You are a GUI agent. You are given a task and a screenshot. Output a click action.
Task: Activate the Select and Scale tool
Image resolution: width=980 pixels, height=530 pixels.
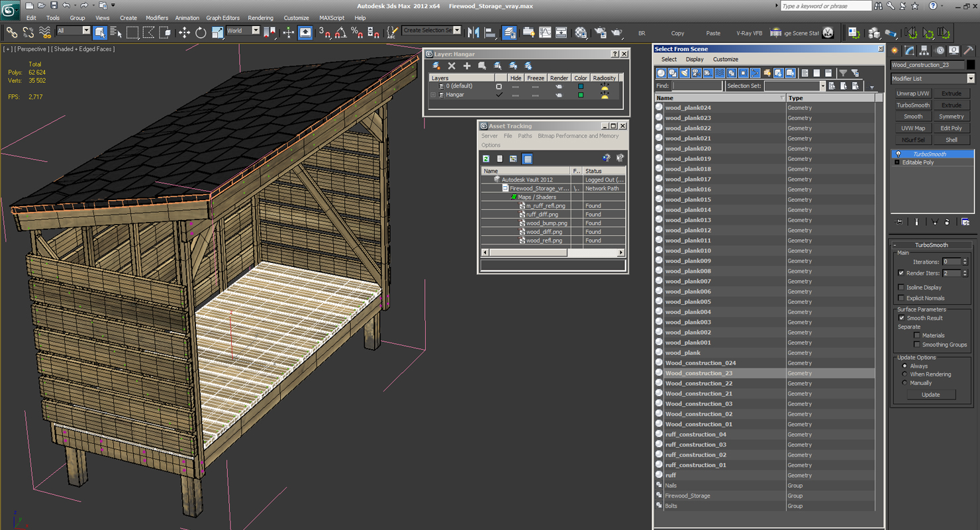click(217, 32)
